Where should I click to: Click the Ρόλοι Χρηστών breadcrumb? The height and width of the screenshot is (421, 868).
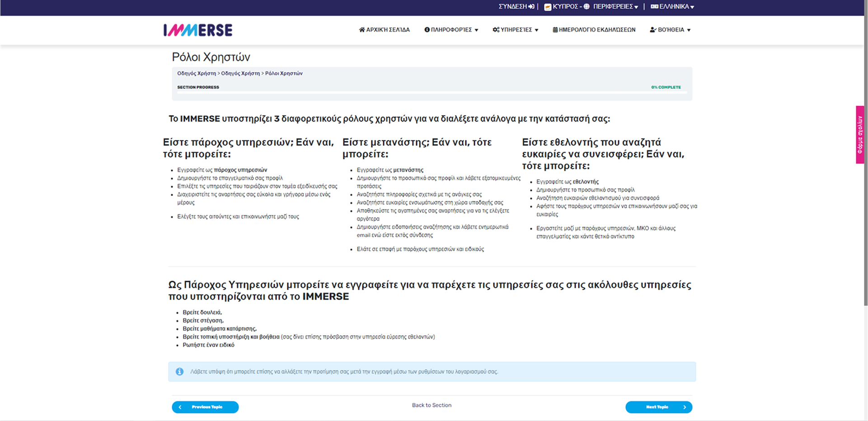(284, 73)
